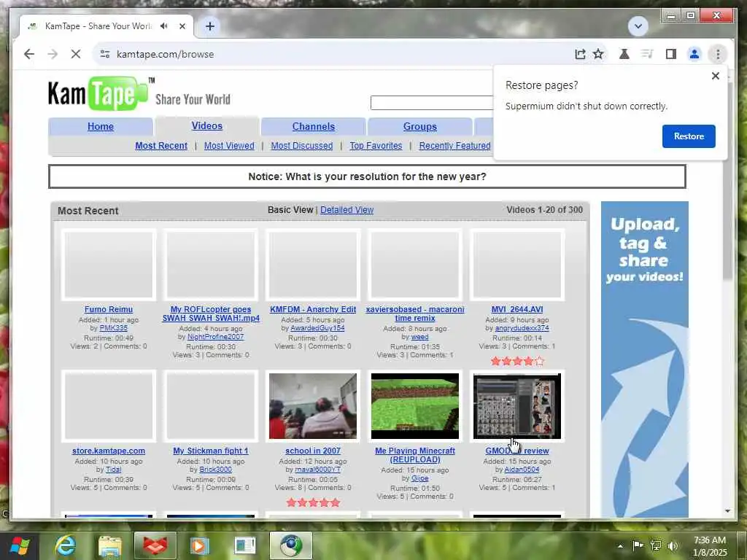
Task: Click the school in 2007 thumbnail
Action: [313, 406]
